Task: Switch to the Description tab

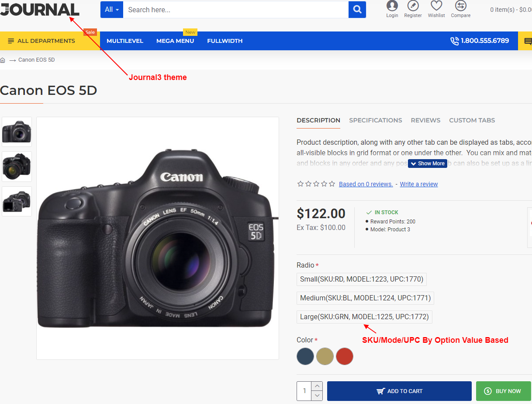Action: [318, 120]
